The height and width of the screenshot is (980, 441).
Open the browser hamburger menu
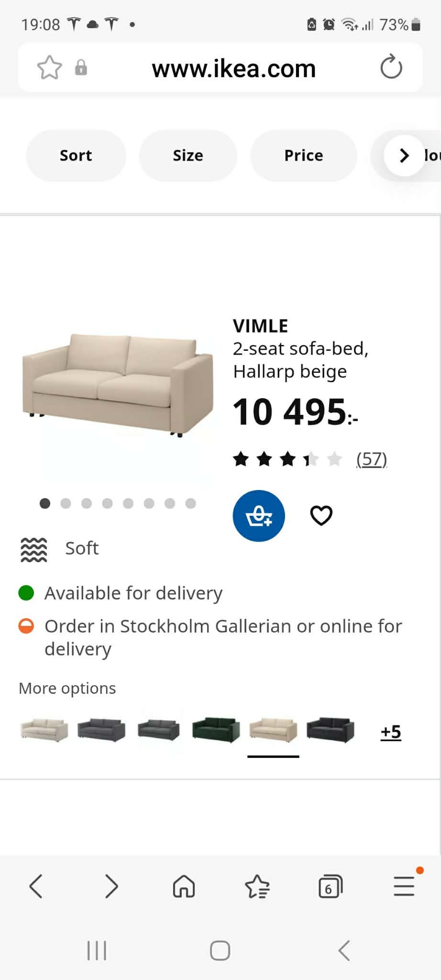tap(404, 886)
